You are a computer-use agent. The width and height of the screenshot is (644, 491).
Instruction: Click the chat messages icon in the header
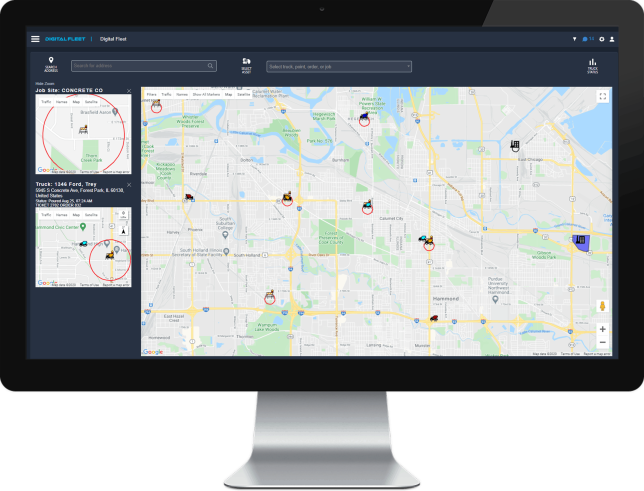pyautogui.click(x=586, y=39)
